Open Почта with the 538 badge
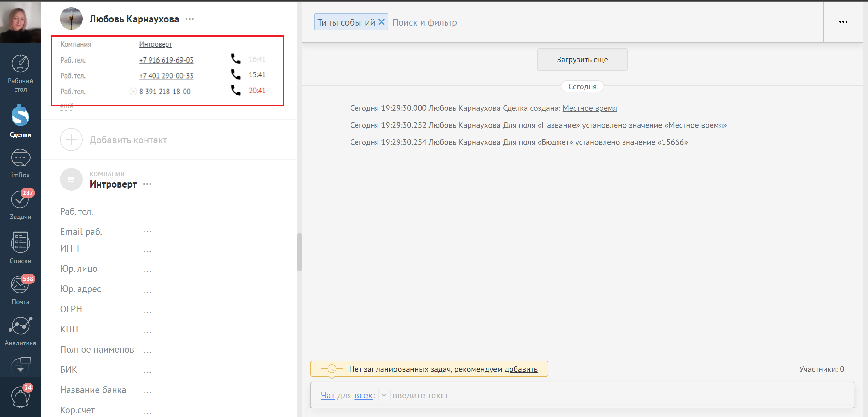The height and width of the screenshot is (417, 868). coord(20,290)
